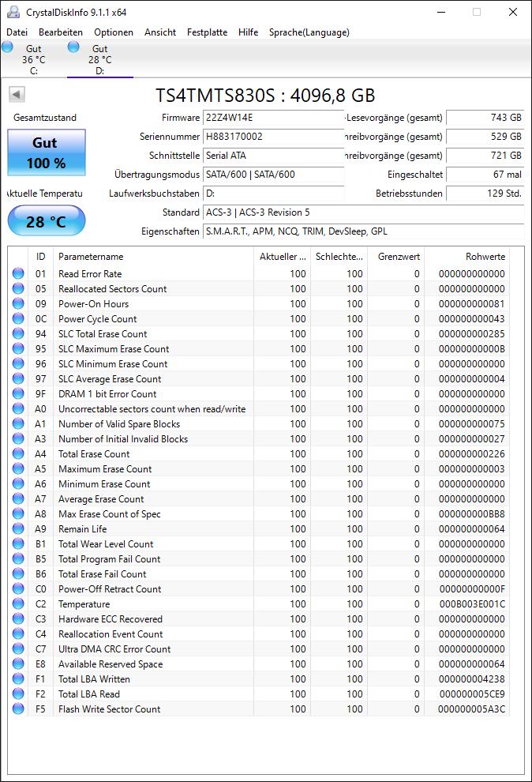This screenshot has width=532, height=782.
Task: Click status orb of Hardware ECC Recovered
Action: pos(18,618)
